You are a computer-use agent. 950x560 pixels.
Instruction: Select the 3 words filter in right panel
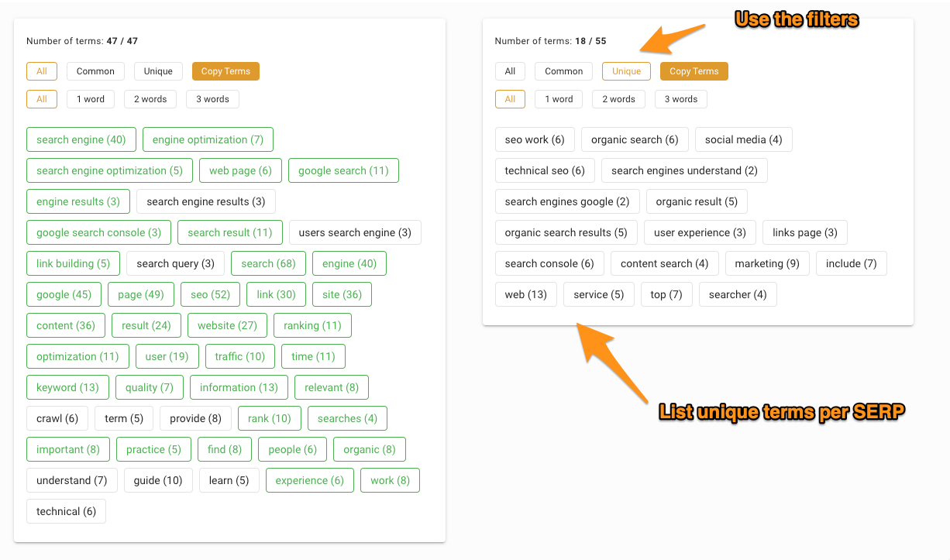[x=680, y=98]
